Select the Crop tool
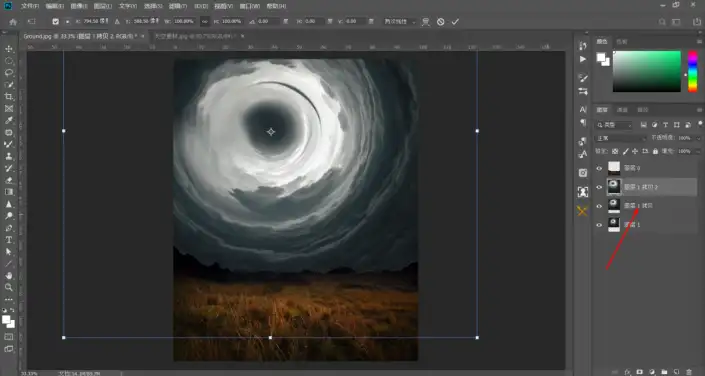The width and height of the screenshot is (705, 376). (x=9, y=97)
